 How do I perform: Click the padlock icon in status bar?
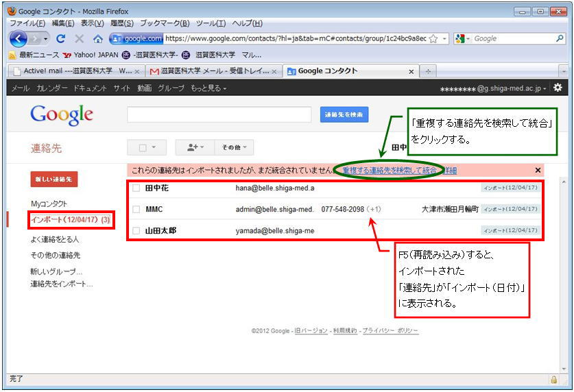pos(554,380)
